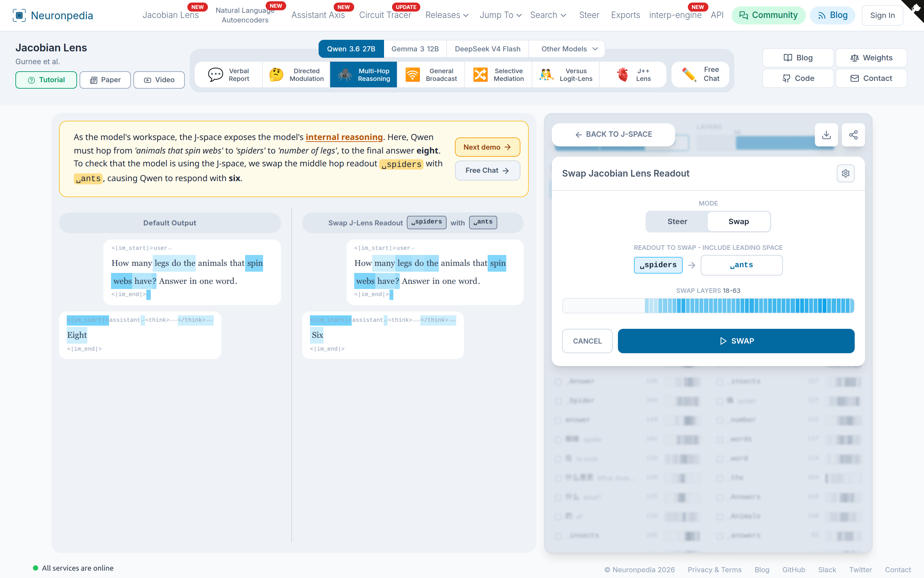This screenshot has height=578, width=924.
Task: Switch mode to Steer
Action: [x=677, y=222]
